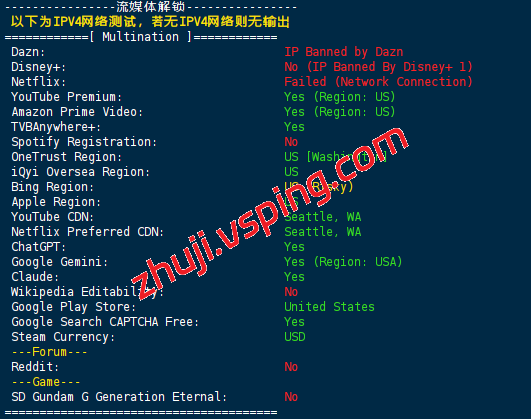Click the YouTube Premium label
531x419 pixels.
[x=66, y=97]
